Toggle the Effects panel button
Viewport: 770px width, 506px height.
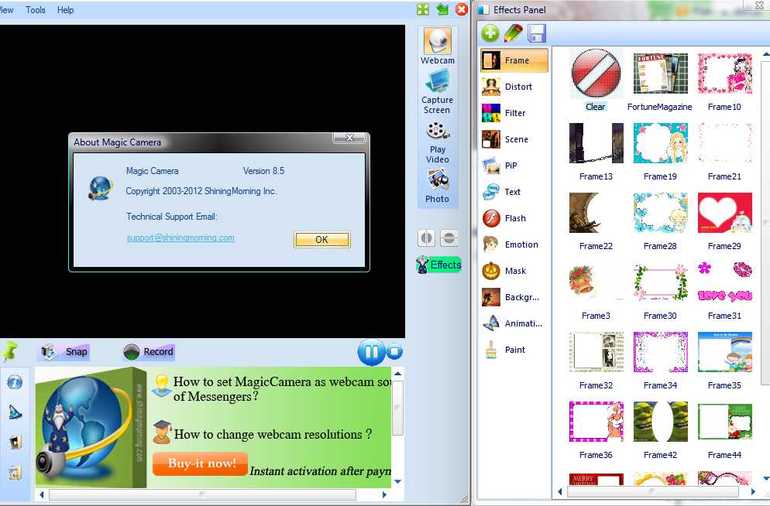click(x=439, y=265)
